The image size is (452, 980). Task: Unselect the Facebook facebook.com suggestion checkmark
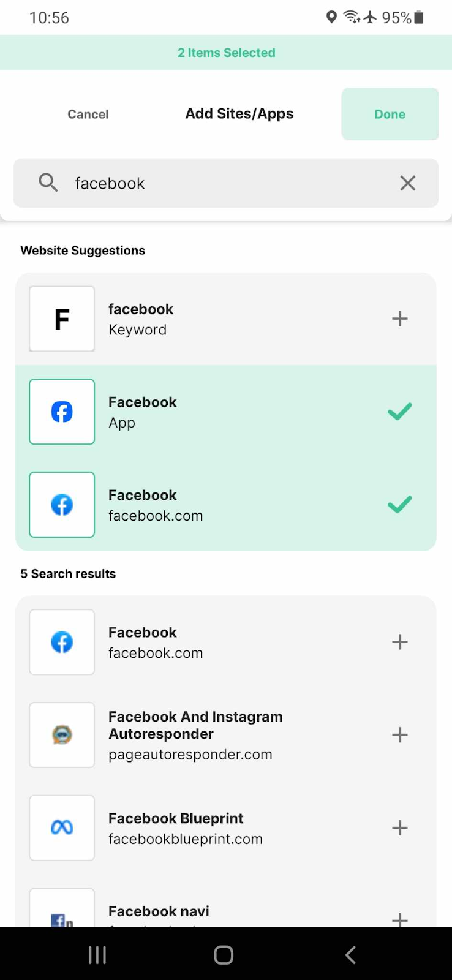(x=399, y=504)
